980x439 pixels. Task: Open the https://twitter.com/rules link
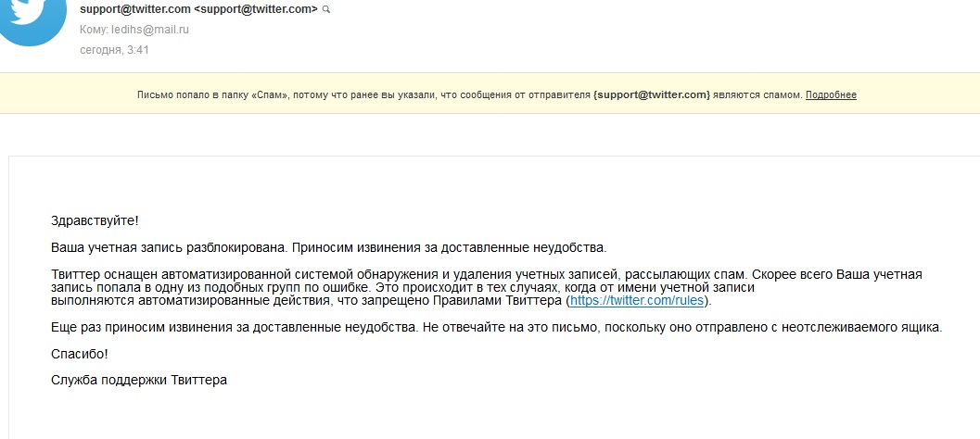pyautogui.click(x=637, y=300)
